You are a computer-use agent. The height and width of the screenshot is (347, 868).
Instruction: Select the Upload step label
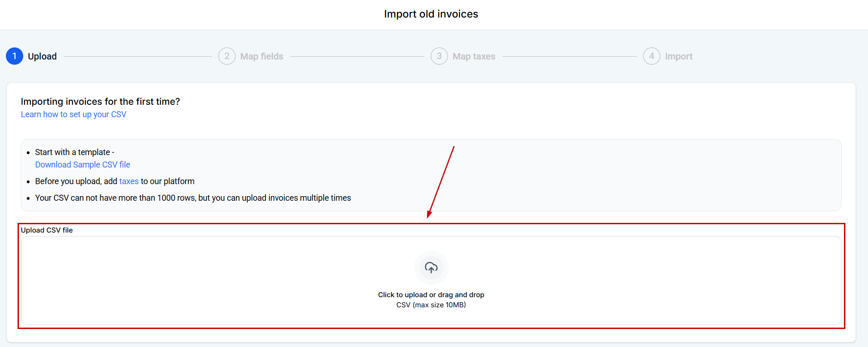click(x=42, y=56)
